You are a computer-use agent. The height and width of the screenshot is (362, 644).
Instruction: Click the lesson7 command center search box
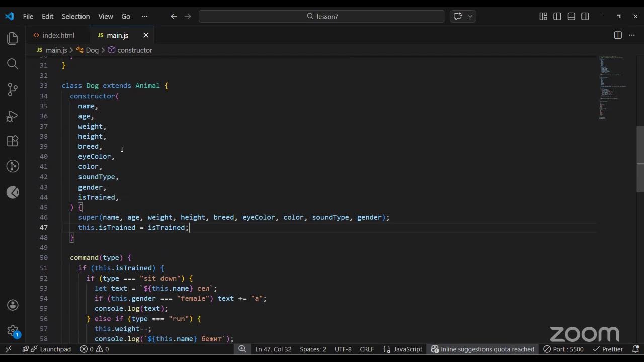(321, 16)
